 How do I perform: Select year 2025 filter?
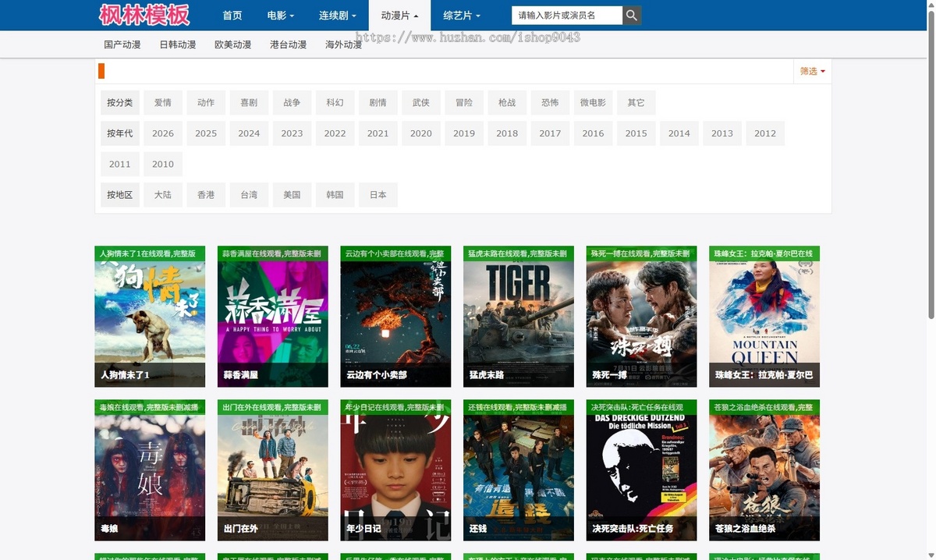click(x=206, y=133)
